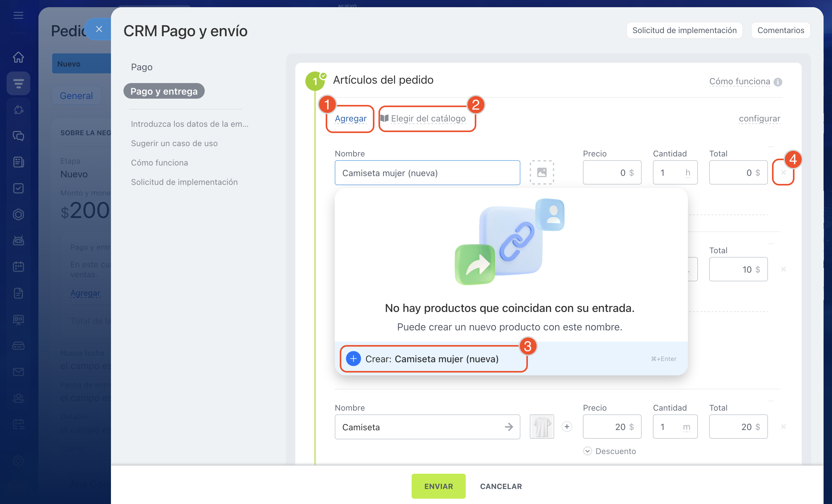Screen dimensions: 832x504
Task: Click Crear: Camiseta mujer (nueva) option
Action: tap(432, 359)
